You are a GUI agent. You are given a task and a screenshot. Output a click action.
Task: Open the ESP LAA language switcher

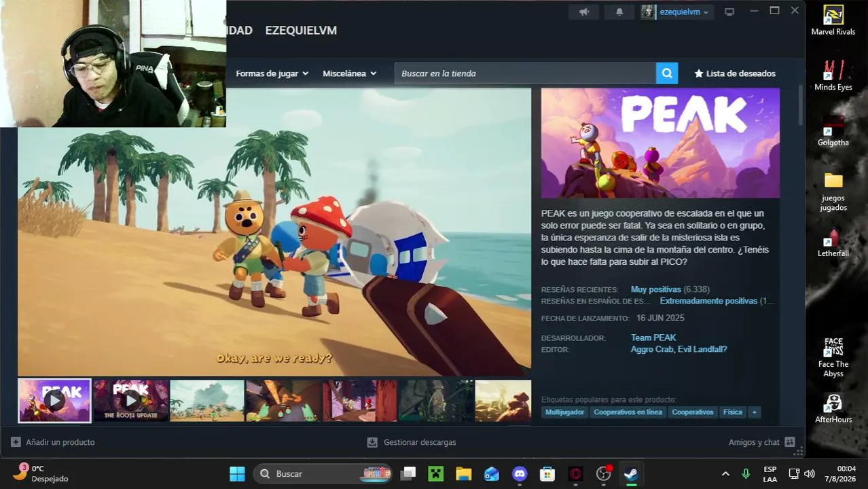coord(770,473)
